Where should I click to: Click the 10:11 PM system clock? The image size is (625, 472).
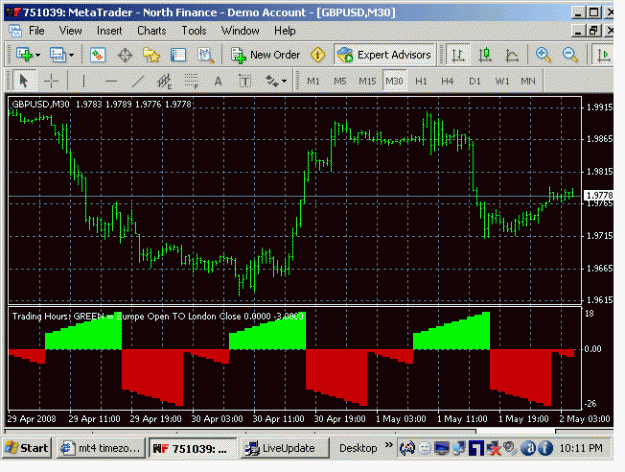point(581,448)
